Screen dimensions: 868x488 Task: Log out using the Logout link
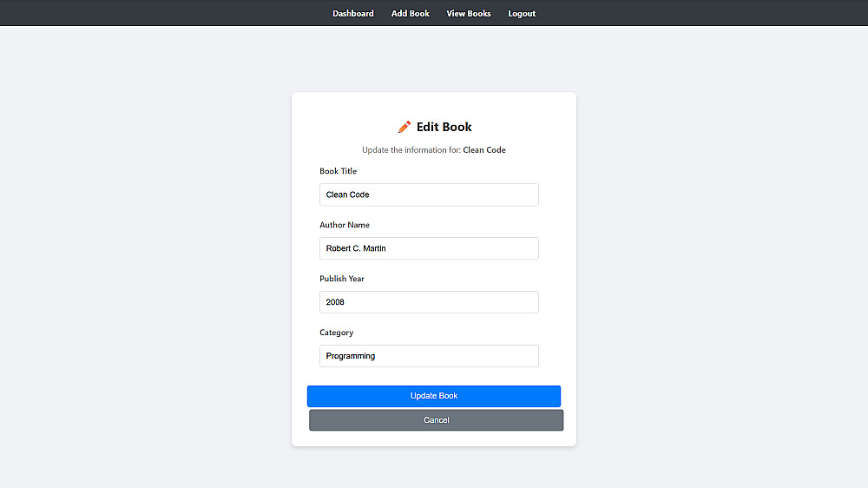[522, 13]
